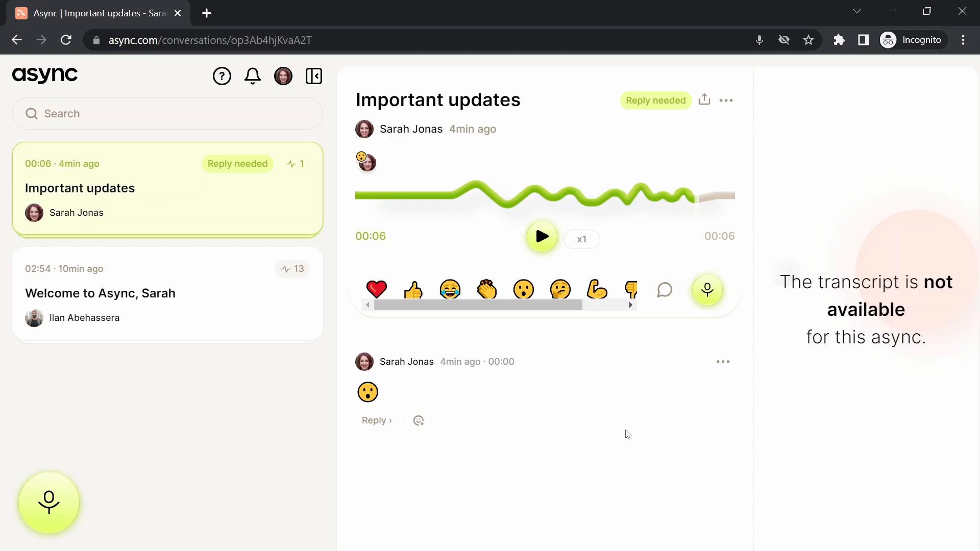
Task: Click the thumbs up reaction icon
Action: point(413,290)
